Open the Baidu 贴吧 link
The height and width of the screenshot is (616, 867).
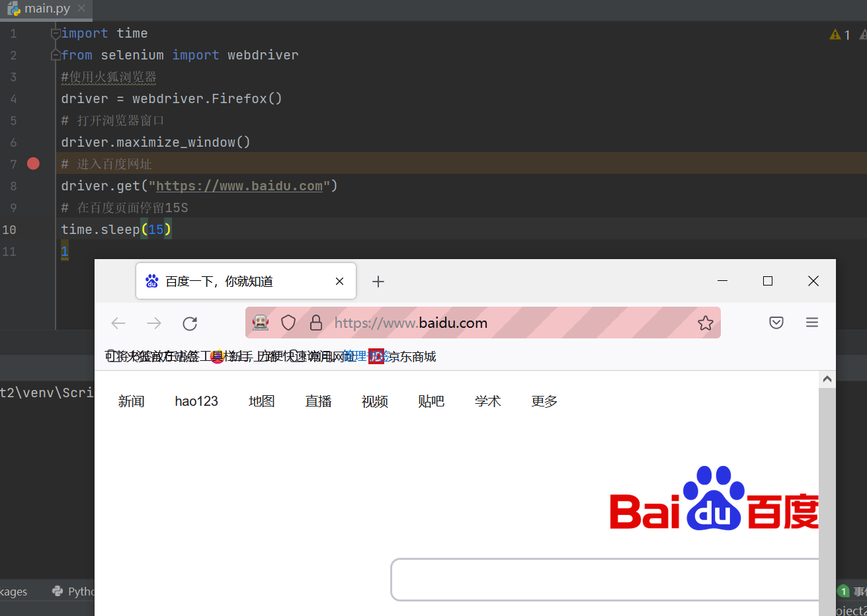tap(431, 401)
